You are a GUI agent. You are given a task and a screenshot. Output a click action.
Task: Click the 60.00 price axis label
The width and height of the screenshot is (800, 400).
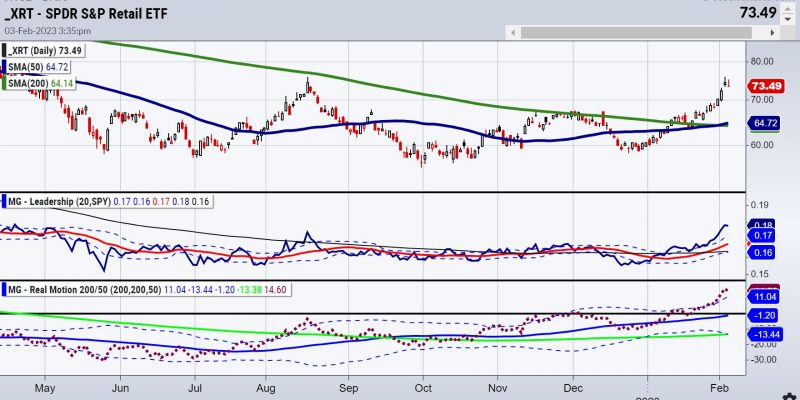[763, 145]
